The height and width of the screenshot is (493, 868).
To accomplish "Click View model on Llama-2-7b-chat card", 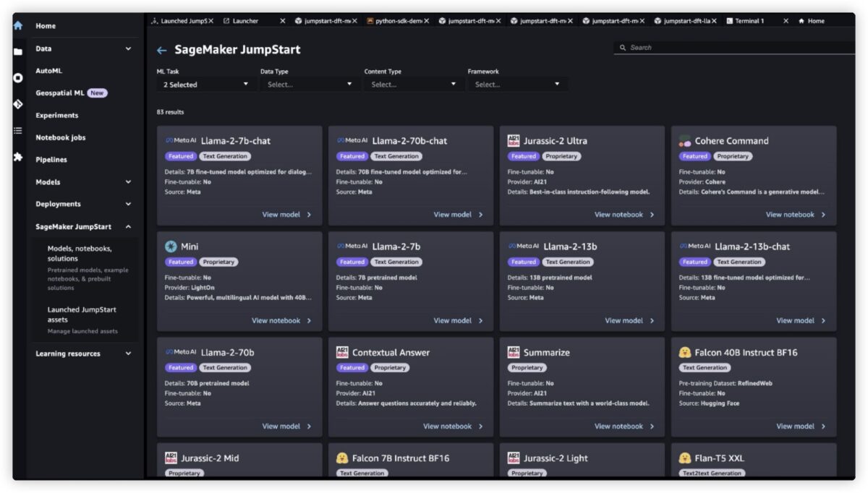I will point(286,215).
